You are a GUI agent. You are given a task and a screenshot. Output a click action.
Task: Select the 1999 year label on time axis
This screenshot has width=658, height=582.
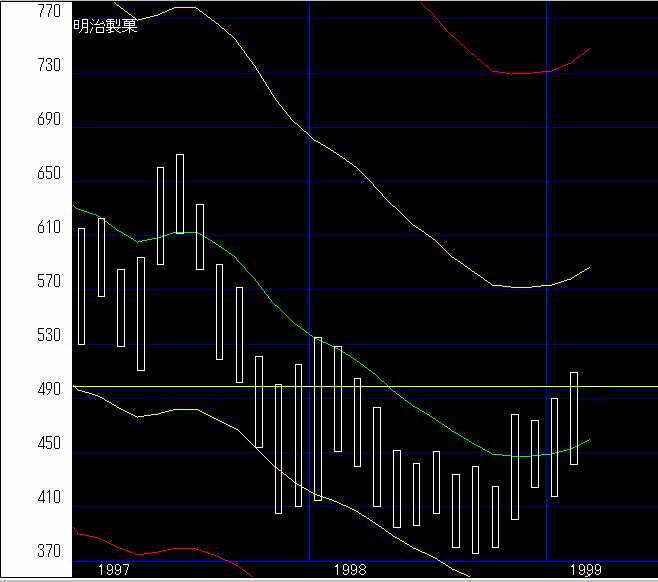point(584,569)
